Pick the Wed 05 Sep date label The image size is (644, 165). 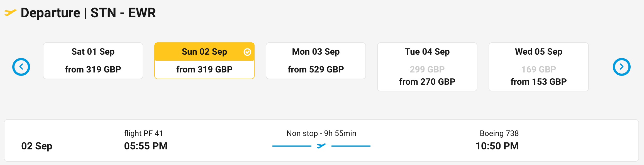[538, 52]
